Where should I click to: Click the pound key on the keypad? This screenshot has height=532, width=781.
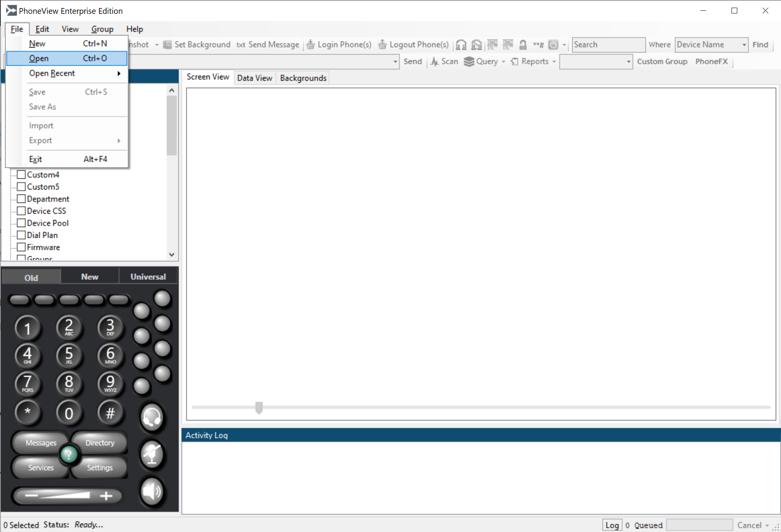pos(110,412)
